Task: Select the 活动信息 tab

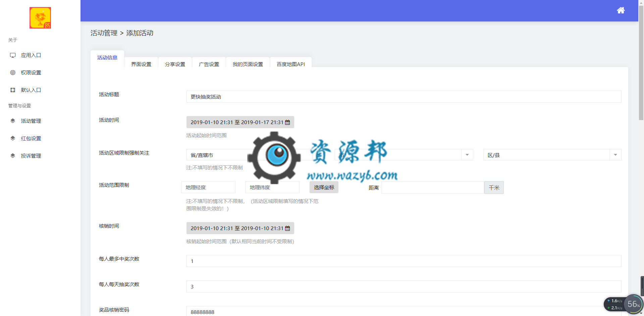Action: [x=107, y=58]
